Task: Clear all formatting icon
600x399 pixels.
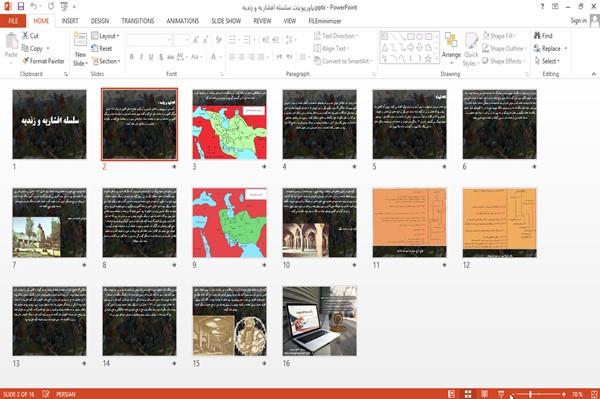Action: 218,39
